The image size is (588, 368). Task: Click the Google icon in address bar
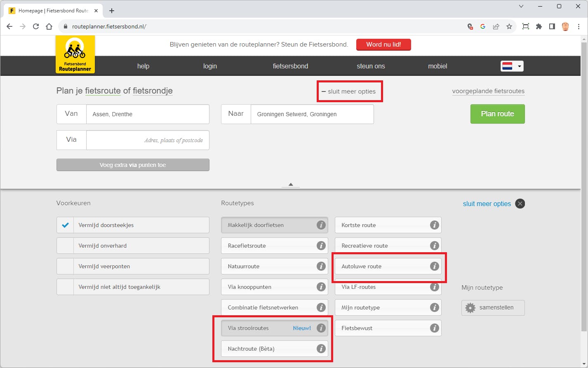pyautogui.click(x=483, y=26)
